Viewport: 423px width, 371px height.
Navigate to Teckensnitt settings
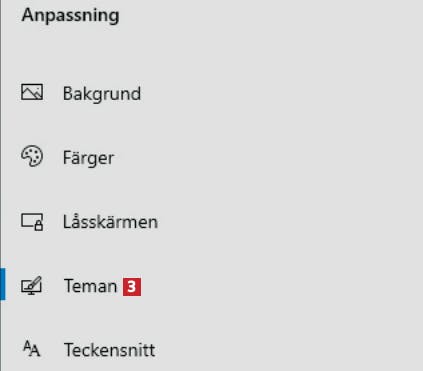pyautogui.click(x=211, y=350)
